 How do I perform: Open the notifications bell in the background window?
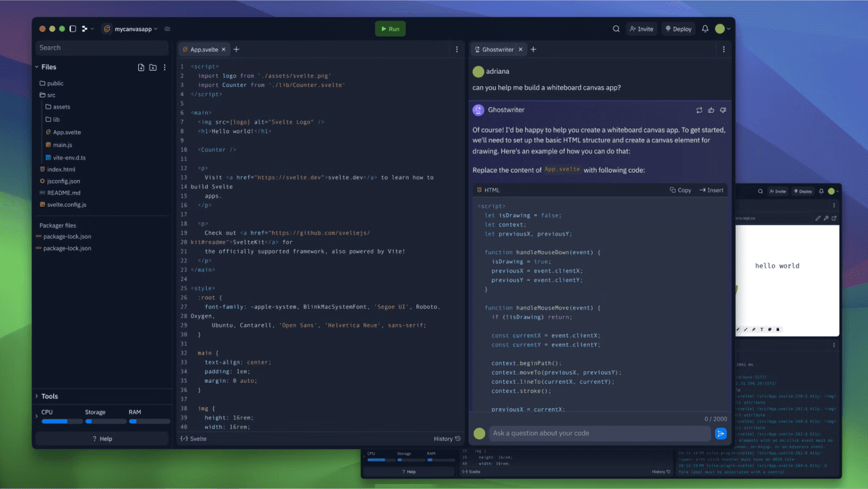pos(821,191)
